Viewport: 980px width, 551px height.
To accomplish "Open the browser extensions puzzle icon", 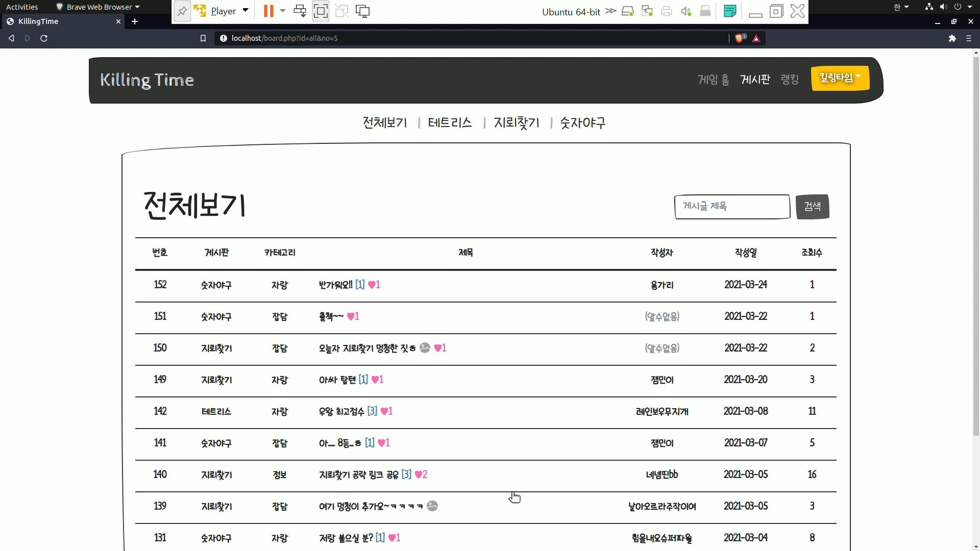I will point(952,38).
